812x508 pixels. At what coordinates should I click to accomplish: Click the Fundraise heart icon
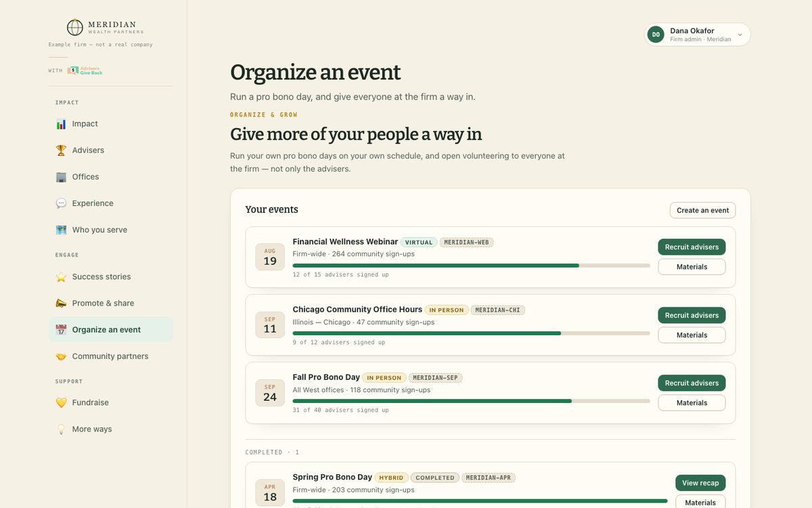pyautogui.click(x=61, y=403)
